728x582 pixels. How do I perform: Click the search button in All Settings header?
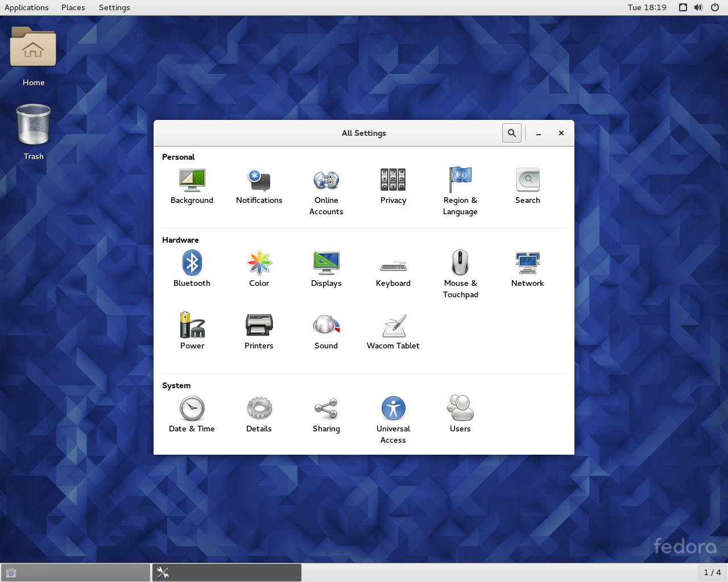tap(512, 133)
